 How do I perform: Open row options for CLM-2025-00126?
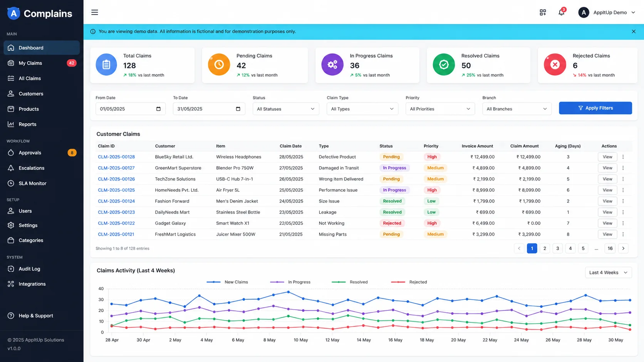(623, 179)
